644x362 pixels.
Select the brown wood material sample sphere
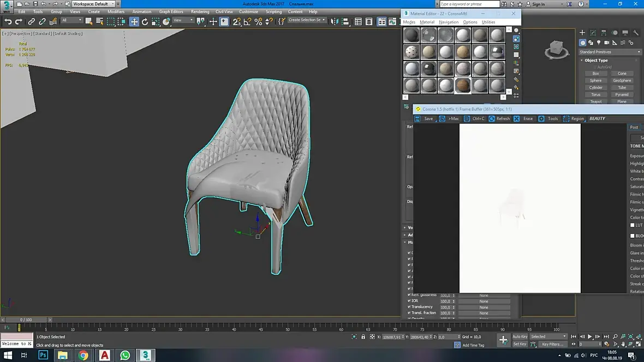(x=463, y=85)
